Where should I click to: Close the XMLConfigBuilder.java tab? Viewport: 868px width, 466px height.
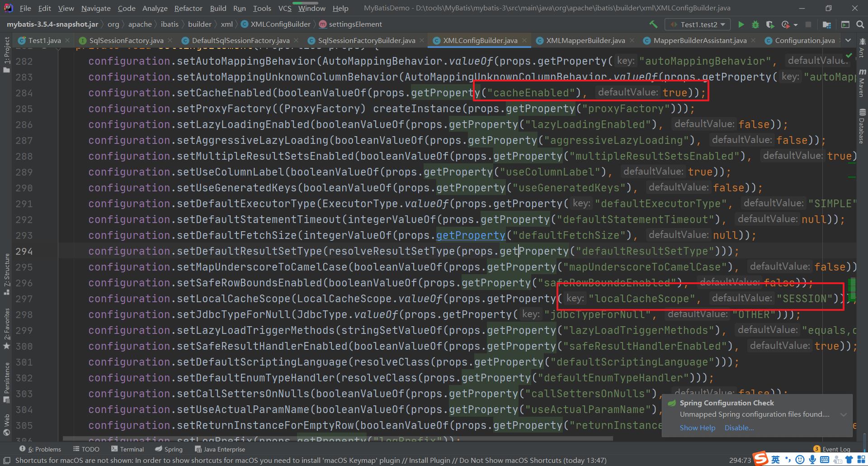click(524, 40)
